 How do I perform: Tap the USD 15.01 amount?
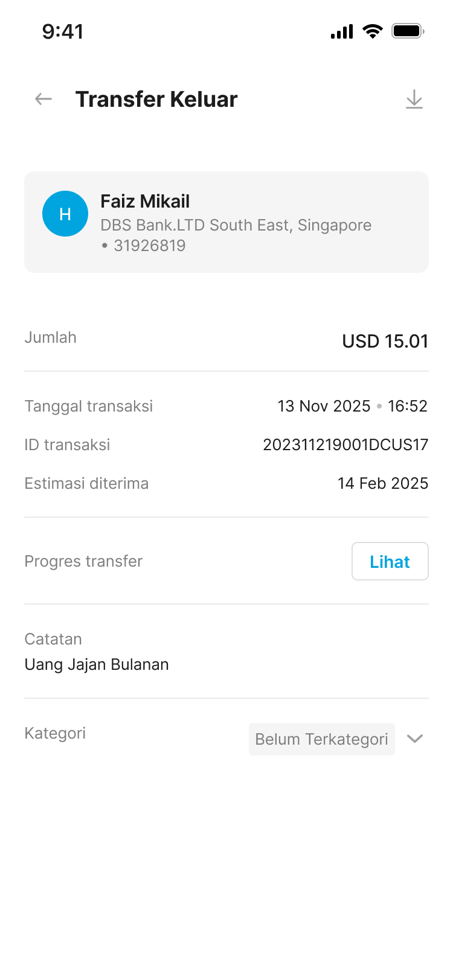click(x=385, y=342)
